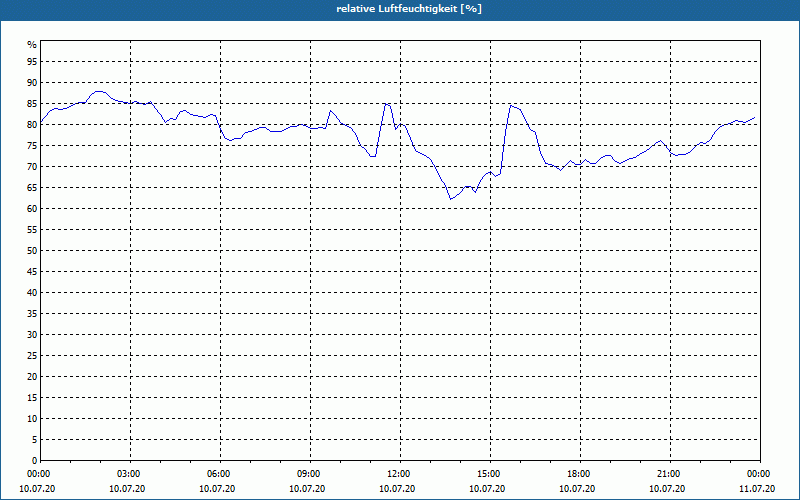Click the chart title 'relative Luftfeuchtigkeit [%]'

tap(409, 9)
